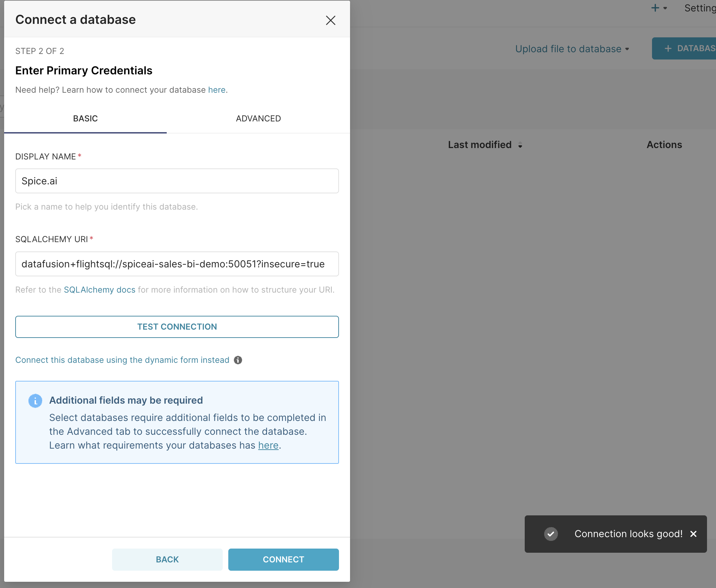Click the CONNECT button

point(283,559)
